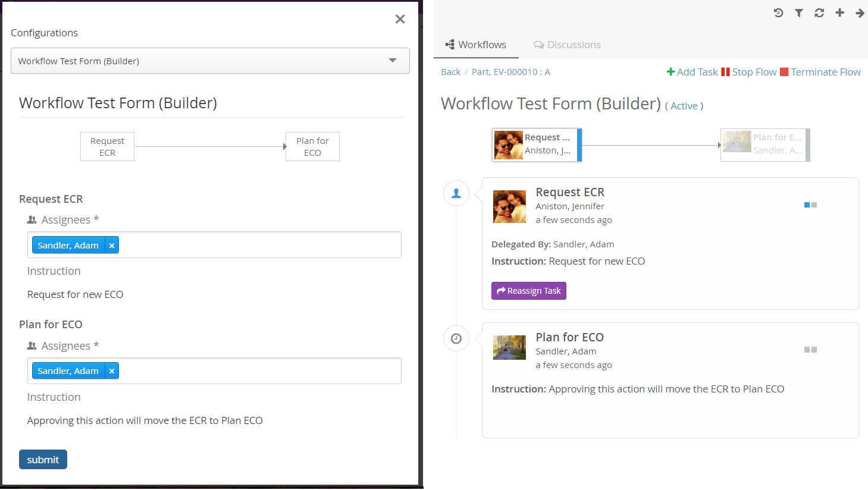Open the Configurations dropdown

coord(210,61)
